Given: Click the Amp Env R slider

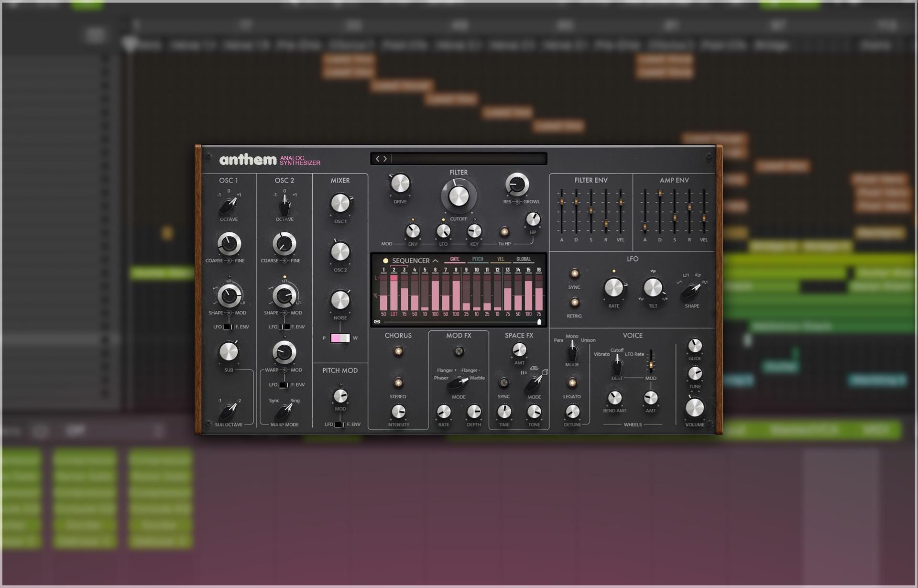Looking at the screenshot, I should point(689,207).
